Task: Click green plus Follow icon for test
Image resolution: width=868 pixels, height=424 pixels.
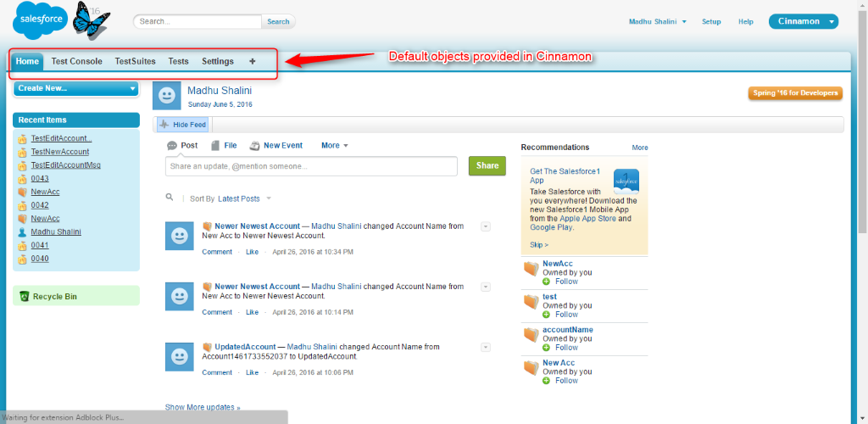Action: pos(547,315)
